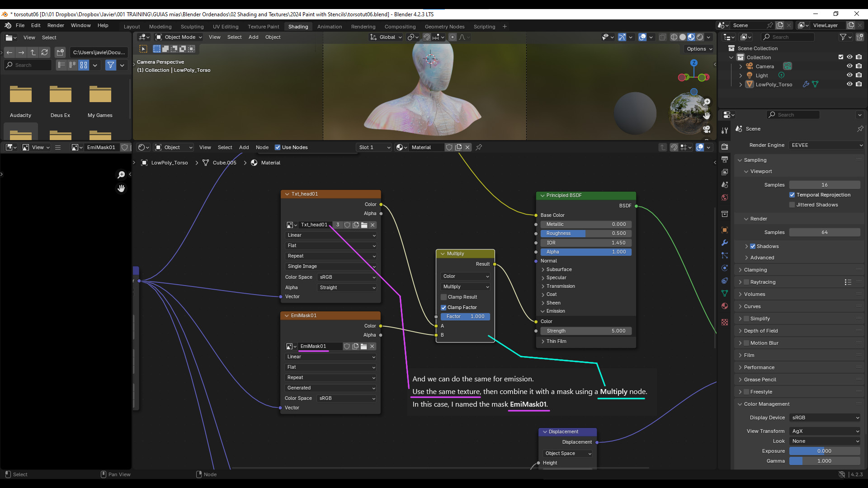Image resolution: width=868 pixels, height=488 pixels.
Task: Open the Texture Paint workspace tab
Action: pyautogui.click(x=263, y=27)
